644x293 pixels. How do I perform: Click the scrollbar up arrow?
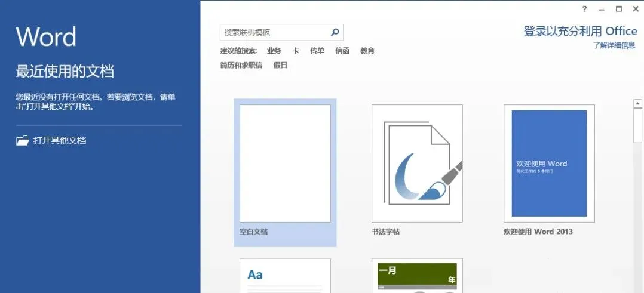[637, 104]
